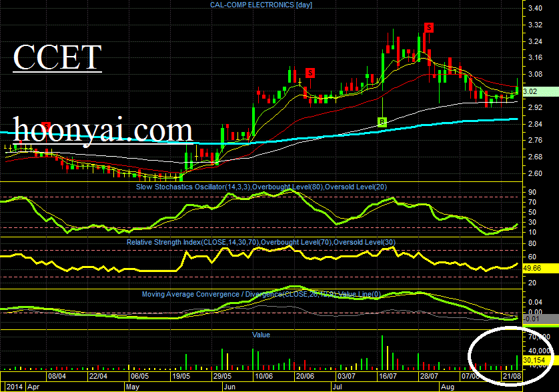Image resolution: width=559 pixels, height=392 pixels.
Task: Click the 80 level on RSI axis
Action: [532, 244]
